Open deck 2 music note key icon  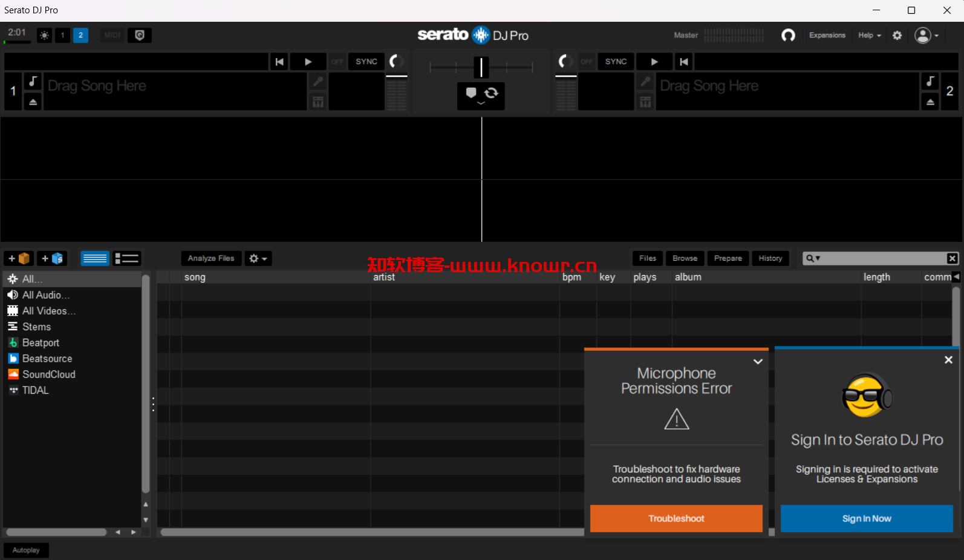(930, 81)
